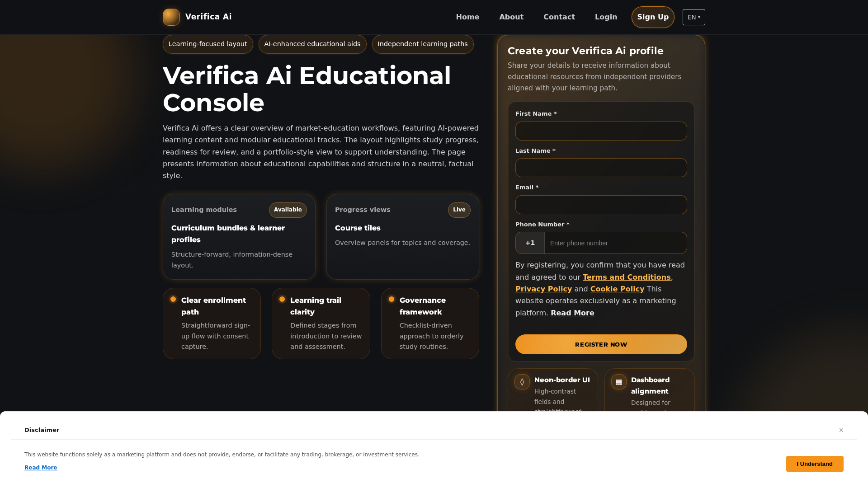868x488 pixels.
Task: Click the Disclaimer banner title
Action: pyautogui.click(x=42, y=430)
